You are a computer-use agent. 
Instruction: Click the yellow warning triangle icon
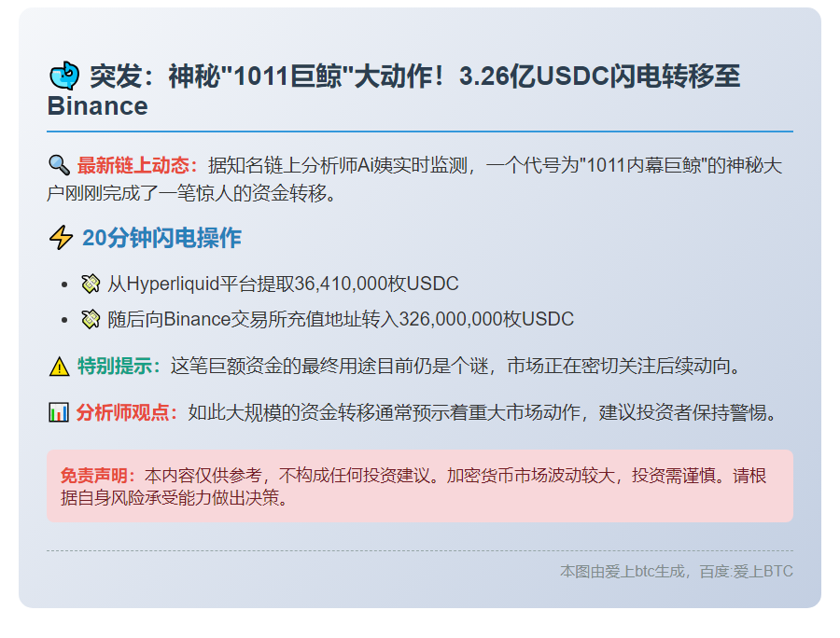pyautogui.click(x=59, y=366)
